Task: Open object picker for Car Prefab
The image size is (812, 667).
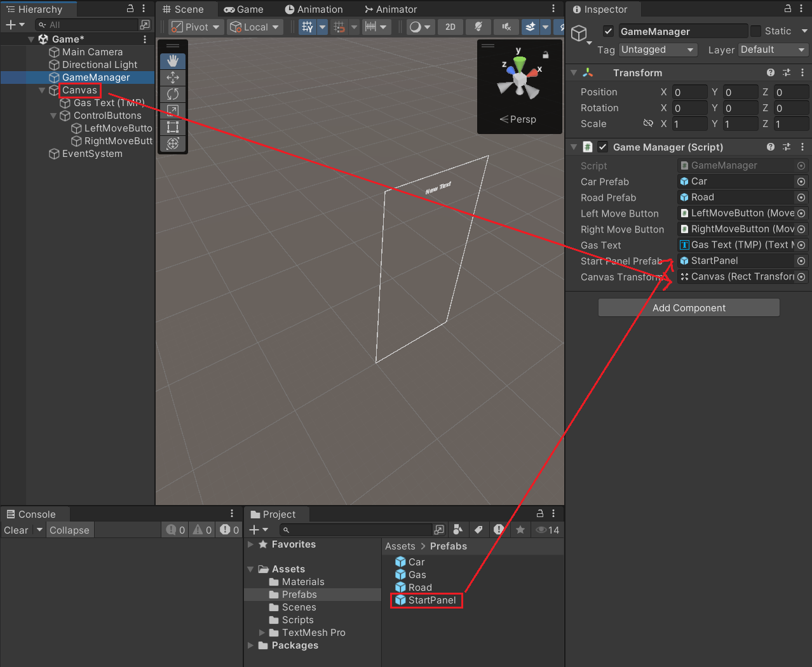Action: tap(801, 182)
